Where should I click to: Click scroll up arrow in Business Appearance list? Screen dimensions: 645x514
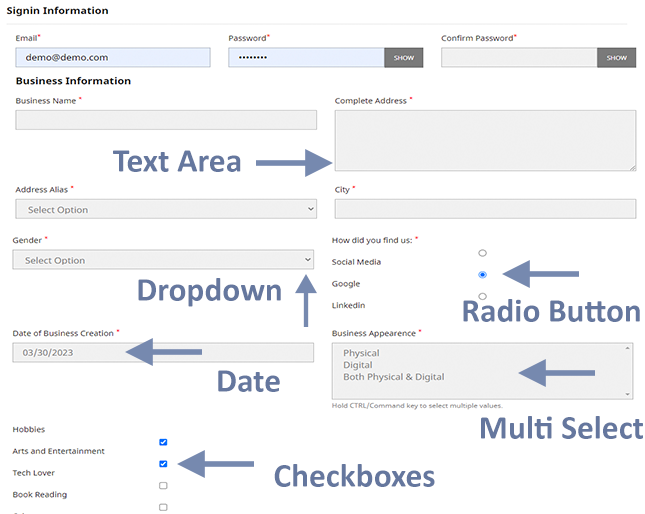click(x=628, y=349)
